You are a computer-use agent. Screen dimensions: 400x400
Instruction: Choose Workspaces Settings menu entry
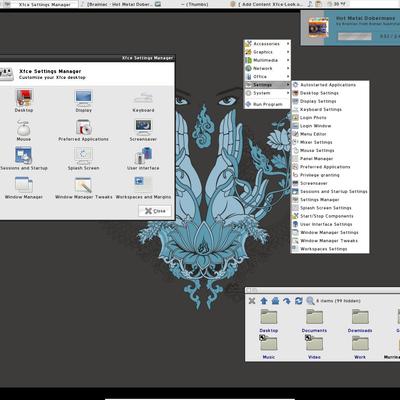pos(330,249)
